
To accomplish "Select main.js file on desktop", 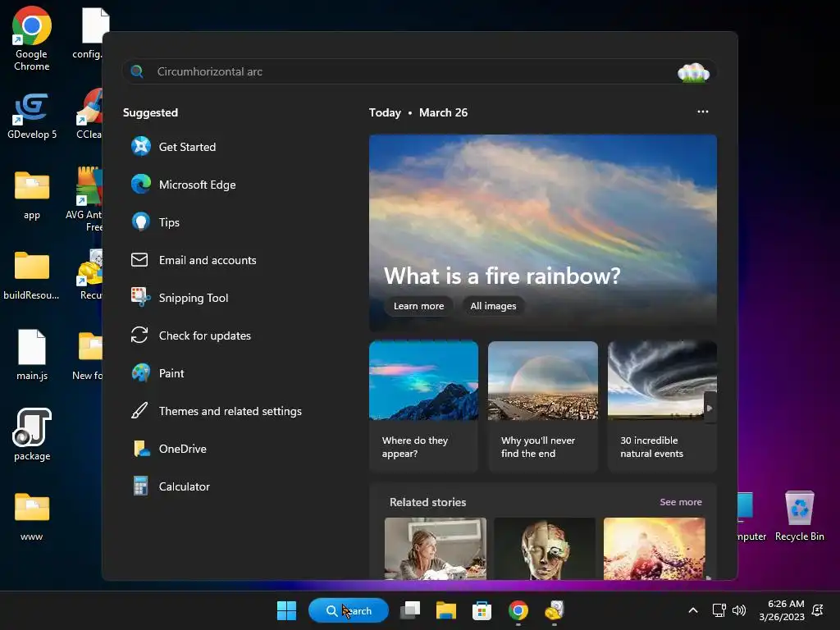I will pos(32,354).
